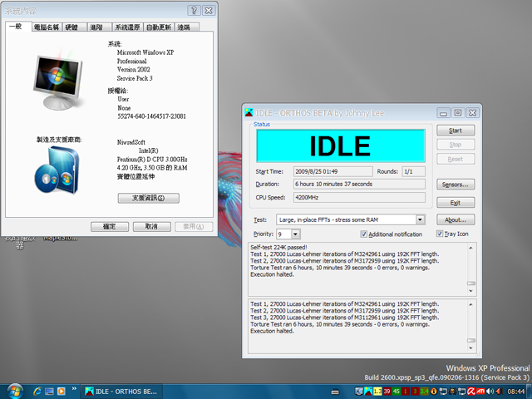Click the Start Time field in ORTHOS
532x399 pixels.
332,172
